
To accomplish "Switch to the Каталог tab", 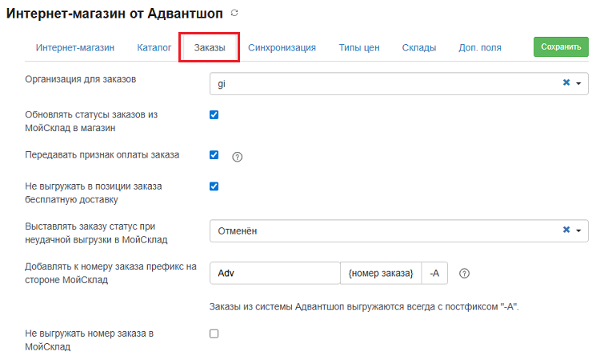I will tap(154, 47).
